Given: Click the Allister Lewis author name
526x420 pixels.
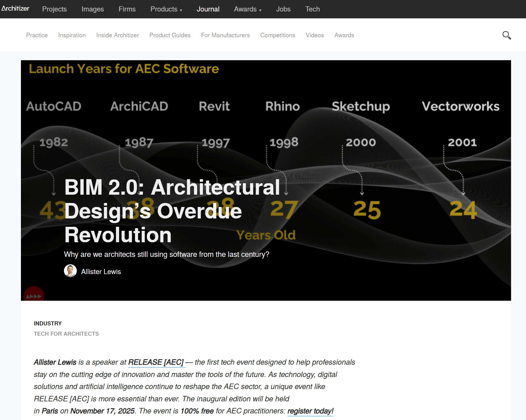Looking at the screenshot, I should pyautogui.click(x=101, y=272).
